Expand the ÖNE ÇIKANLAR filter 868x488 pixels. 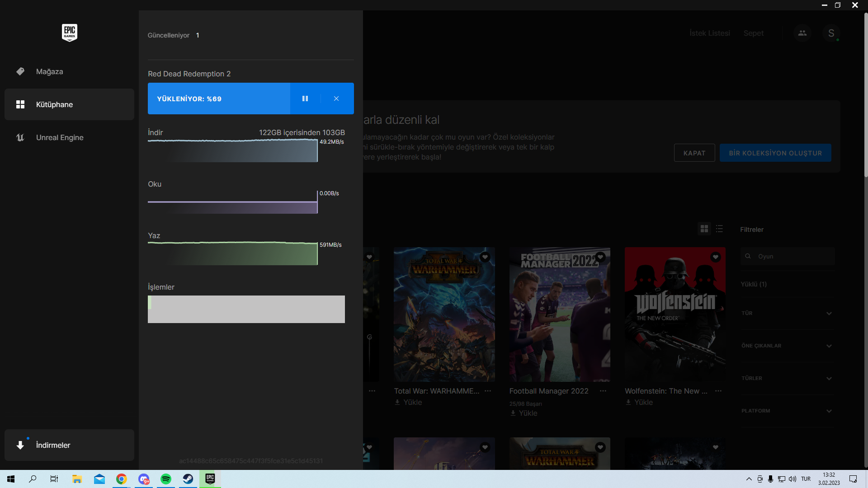coord(787,346)
